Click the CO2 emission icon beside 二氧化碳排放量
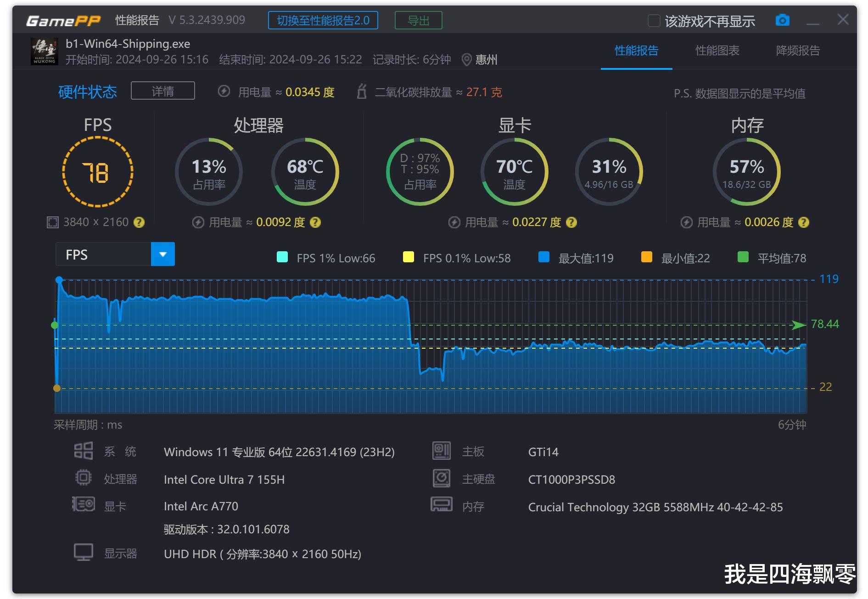The image size is (868, 599). [x=362, y=91]
